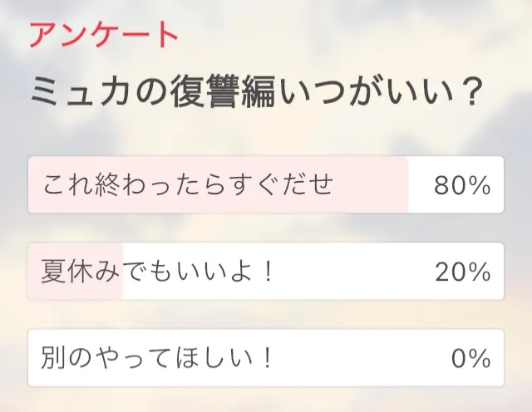Screen dimensions: 532x412
Task: Choose the 夏休みでもいいよ！ poll answer
Action: tap(158, 272)
